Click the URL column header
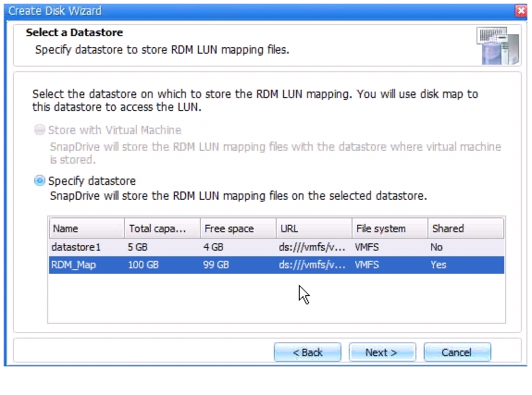The height and width of the screenshot is (395, 532). pyautogui.click(x=314, y=228)
